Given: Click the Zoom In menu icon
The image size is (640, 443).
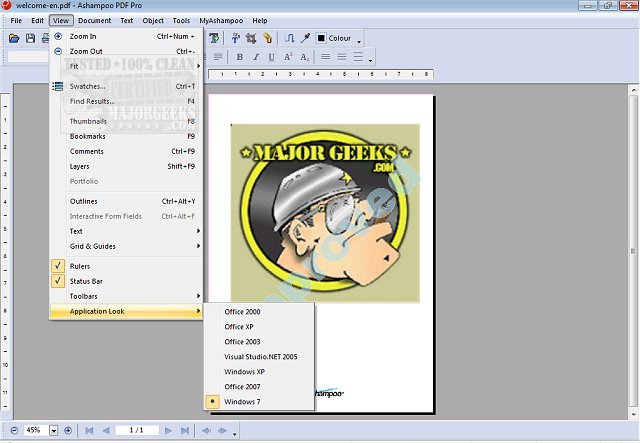Looking at the screenshot, I should 58,36.
